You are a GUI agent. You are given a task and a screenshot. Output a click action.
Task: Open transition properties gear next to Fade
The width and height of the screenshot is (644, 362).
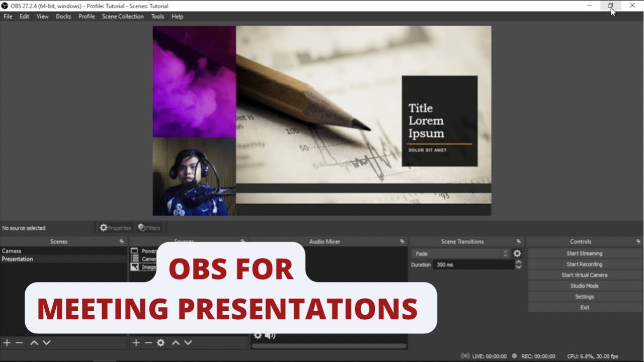[517, 253]
